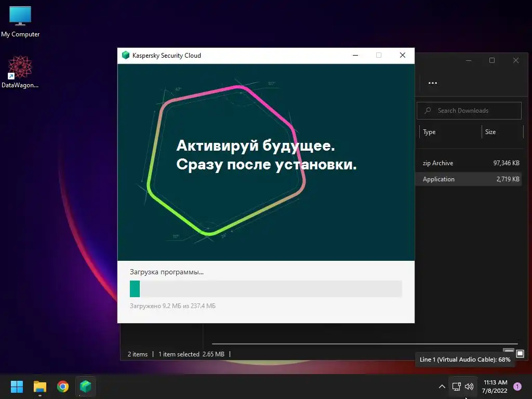Screen dimensions: 532x399
Task: Click the Kaspersky logo in title bar
Action: (x=126, y=55)
